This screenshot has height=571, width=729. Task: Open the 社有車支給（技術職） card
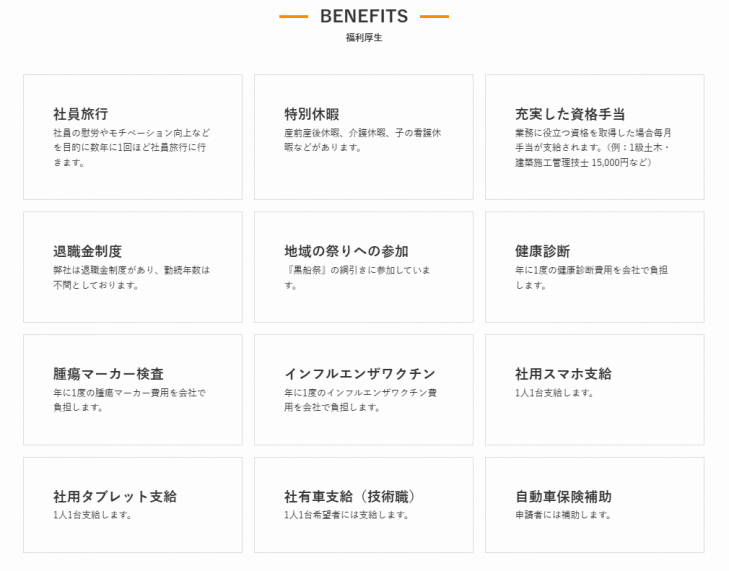(x=364, y=505)
